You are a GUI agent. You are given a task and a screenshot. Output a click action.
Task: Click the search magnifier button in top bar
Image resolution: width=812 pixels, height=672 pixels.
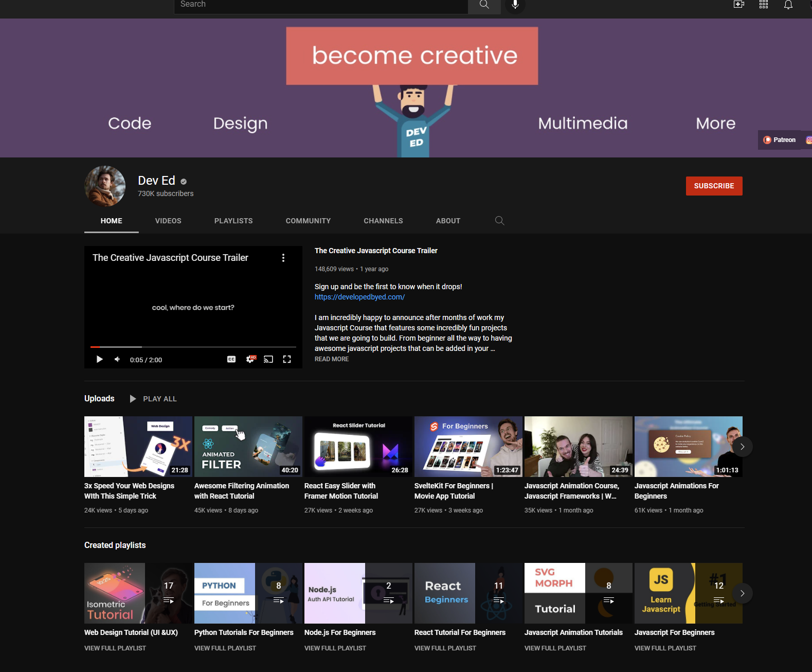click(484, 5)
